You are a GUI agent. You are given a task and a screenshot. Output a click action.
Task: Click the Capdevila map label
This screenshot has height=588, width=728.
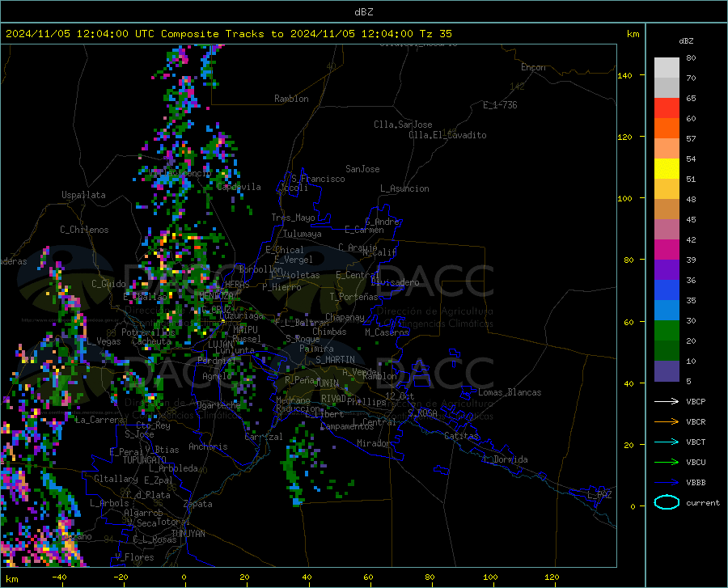239,187
